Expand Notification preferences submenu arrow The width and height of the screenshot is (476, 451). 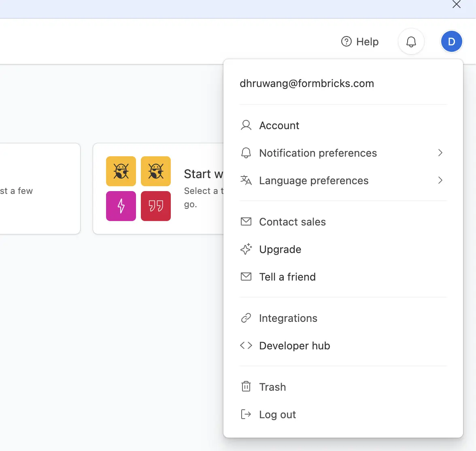pos(440,153)
